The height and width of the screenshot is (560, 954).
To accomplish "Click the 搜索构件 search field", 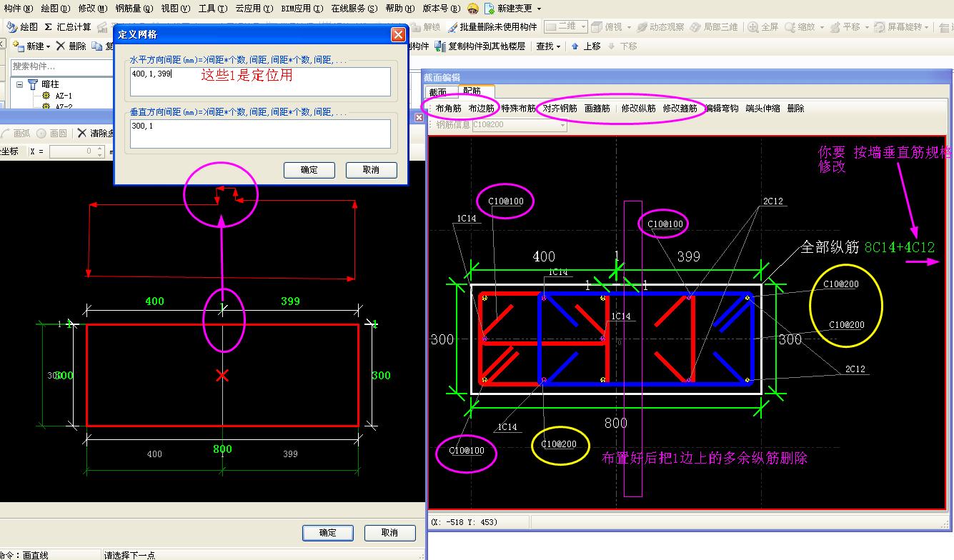I will click(x=62, y=66).
